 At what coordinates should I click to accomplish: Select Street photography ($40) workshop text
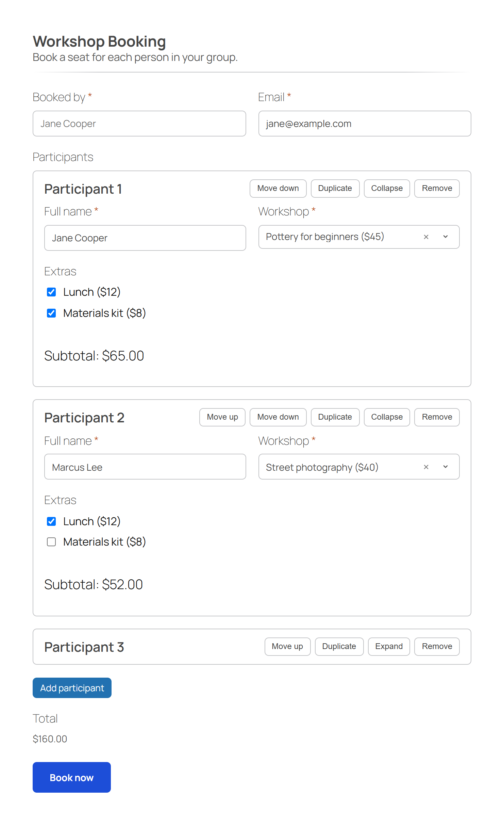pyautogui.click(x=322, y=467)
